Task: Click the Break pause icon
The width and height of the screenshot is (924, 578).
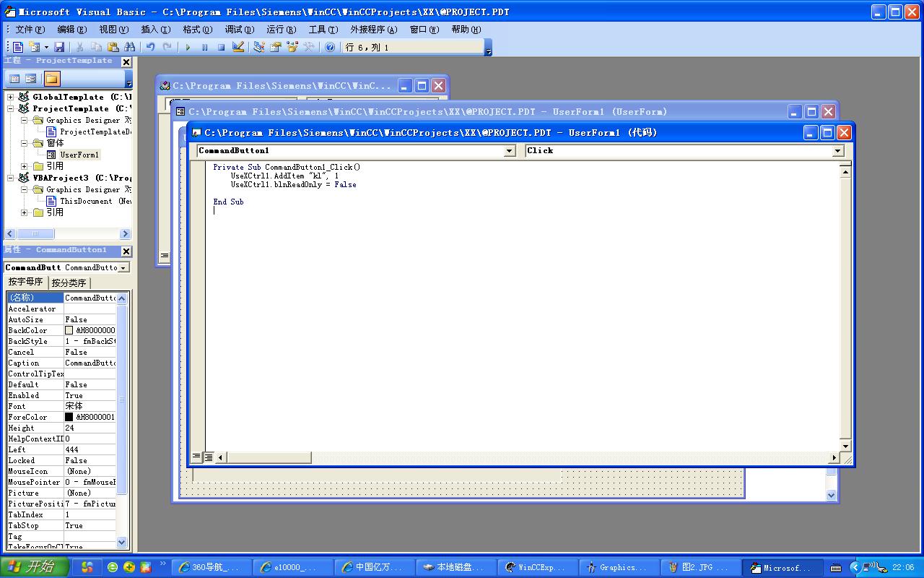Action: [204, 47]
